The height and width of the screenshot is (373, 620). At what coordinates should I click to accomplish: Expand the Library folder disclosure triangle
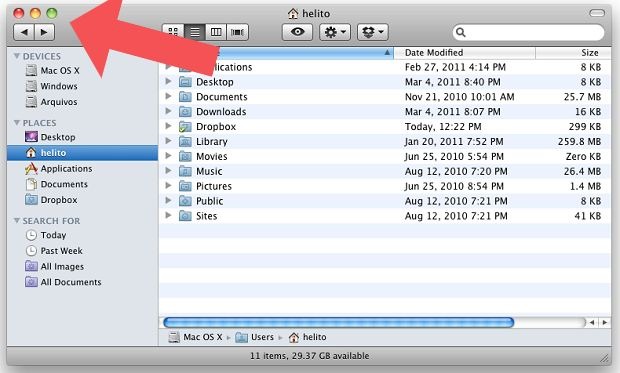168,141
